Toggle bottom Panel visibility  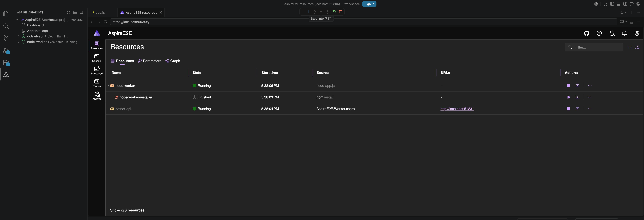[x=618, y=4]
